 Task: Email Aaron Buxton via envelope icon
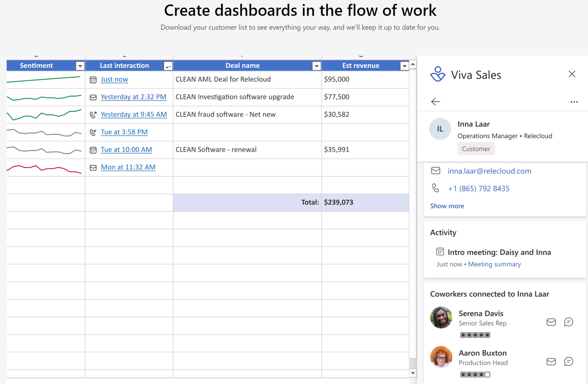(551, 362)
